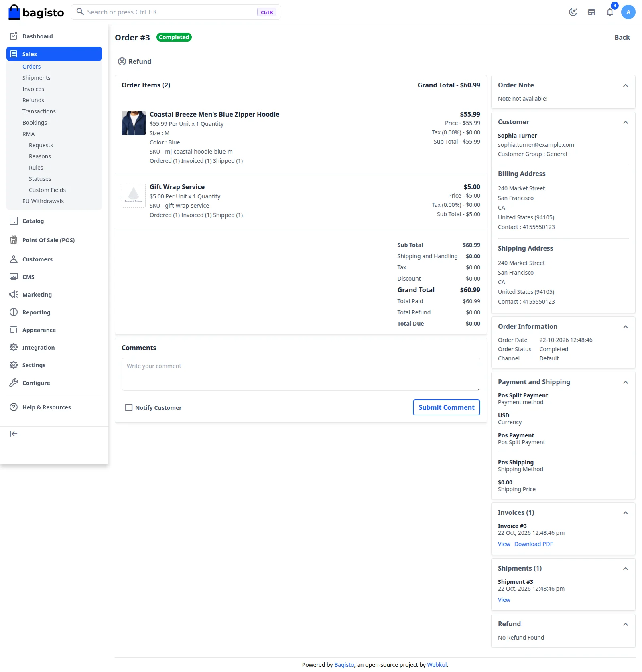Click the Point Of Sale icon
The image size is (642, 672).
click(x=14, y=240)
